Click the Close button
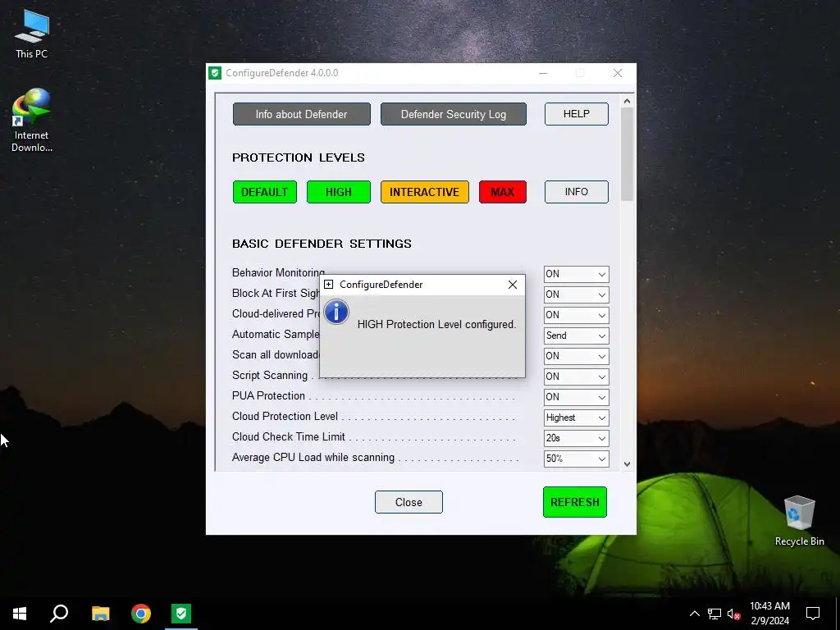The height and width of the screenshot is (630, 840). point(409,502)
